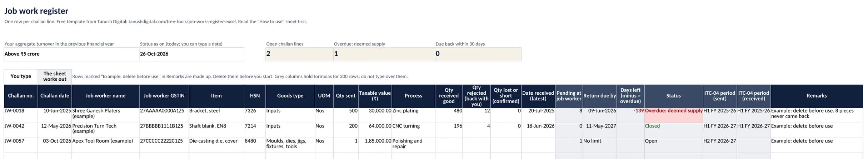Select the item 'Bracket, steel'
868x159 pixels.
click(x=216, y=115)
